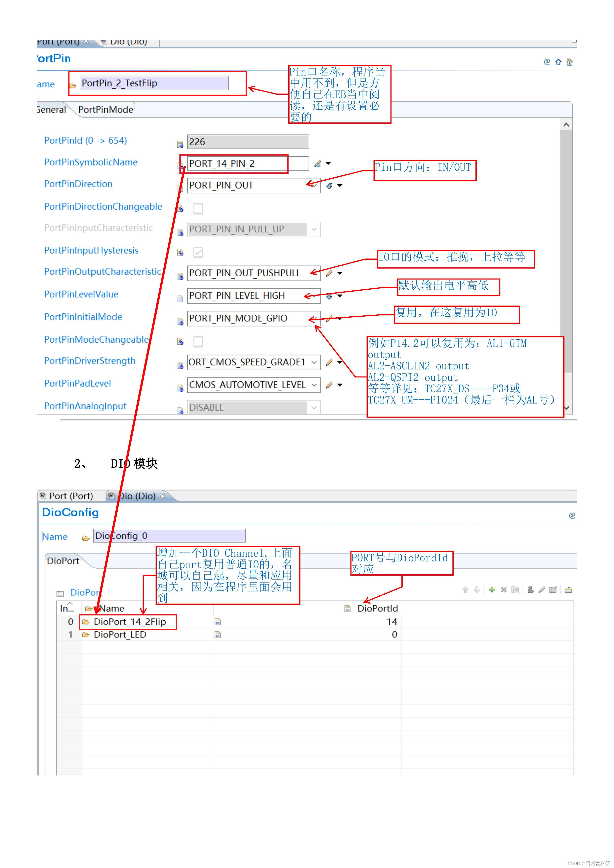Click folder icon beside DioConfig_0 name field
The image size is (614, 868).
tap(86, 538)
